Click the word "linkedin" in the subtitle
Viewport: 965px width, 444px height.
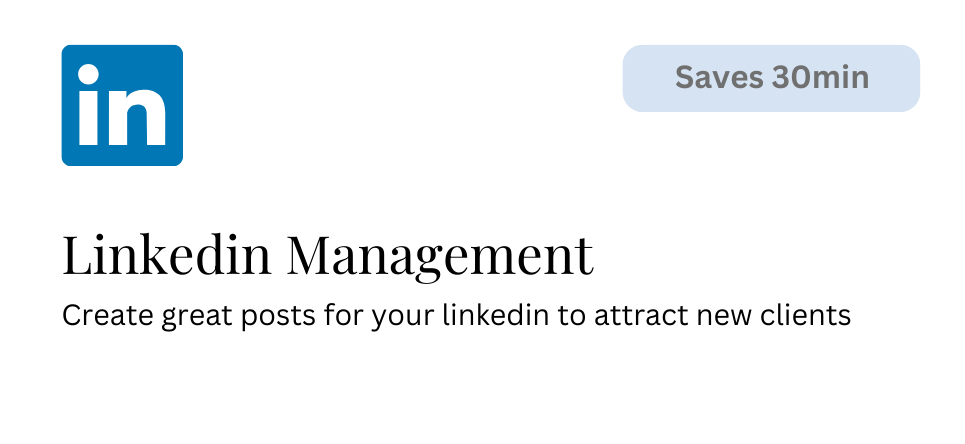click(495, 315)
